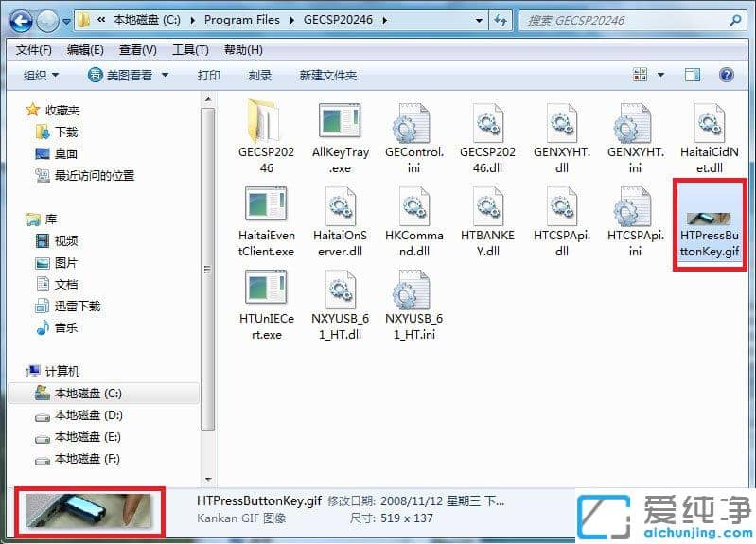The height and width of the screenshot is (544, 756).
Task: Select HKCommand.dll file icon
Action: 414,206
